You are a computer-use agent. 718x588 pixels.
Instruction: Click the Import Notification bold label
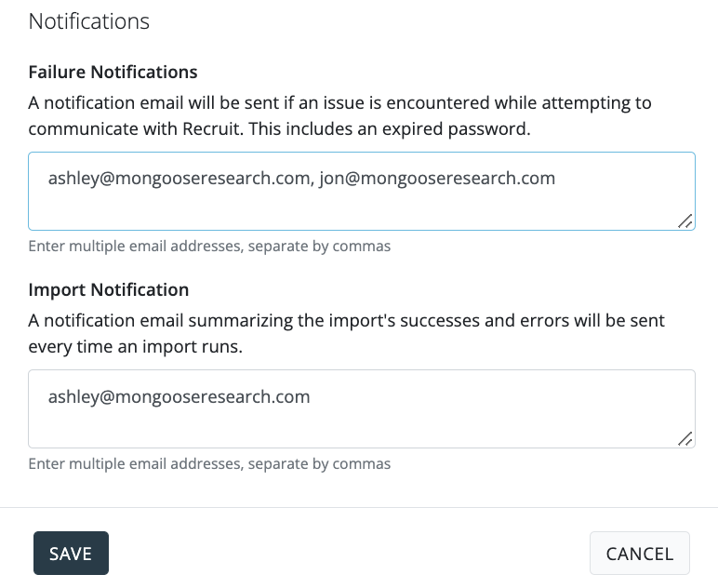pyautogui.click(x=109, y=289)
